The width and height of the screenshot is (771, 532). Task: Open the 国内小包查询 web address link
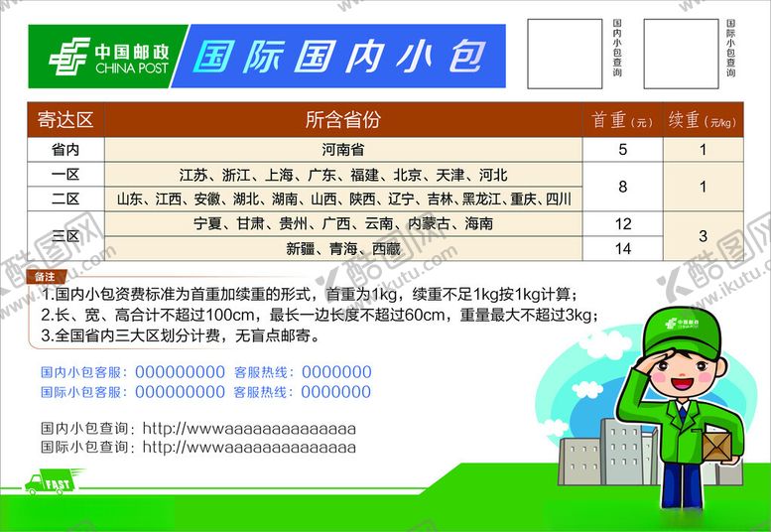click(x=249, y=429)
